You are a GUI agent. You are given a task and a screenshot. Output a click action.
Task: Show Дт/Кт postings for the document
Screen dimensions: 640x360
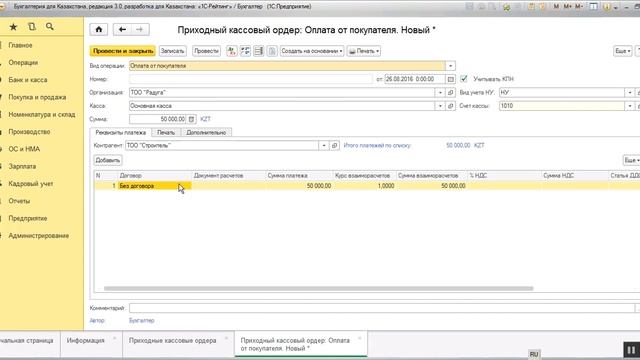[231, 51]
